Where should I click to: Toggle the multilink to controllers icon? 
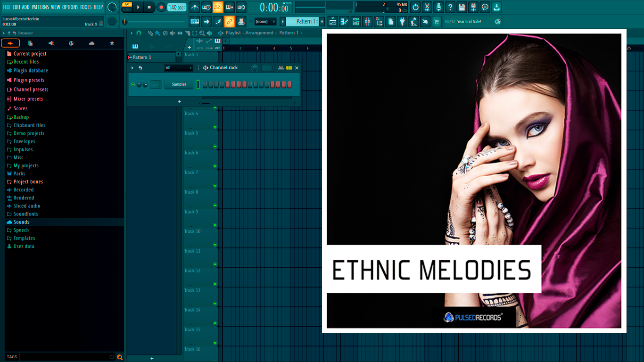[x=230, y=21]
